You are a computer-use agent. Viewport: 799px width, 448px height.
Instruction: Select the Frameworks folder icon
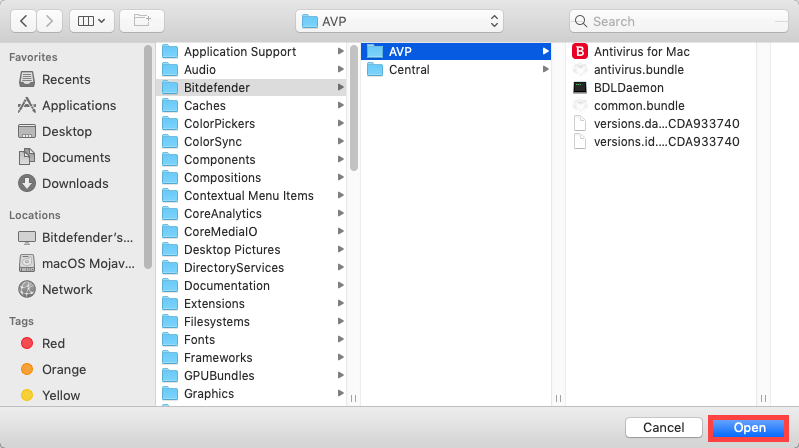pyautogui.click(x=170, y=358)
